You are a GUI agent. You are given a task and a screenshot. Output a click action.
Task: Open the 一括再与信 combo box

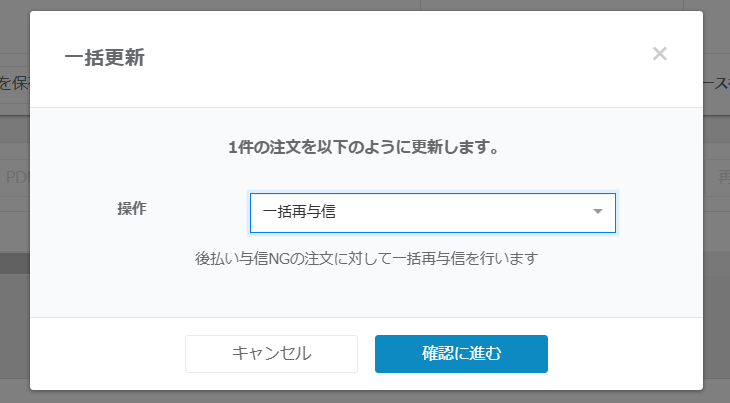[420, 212]
